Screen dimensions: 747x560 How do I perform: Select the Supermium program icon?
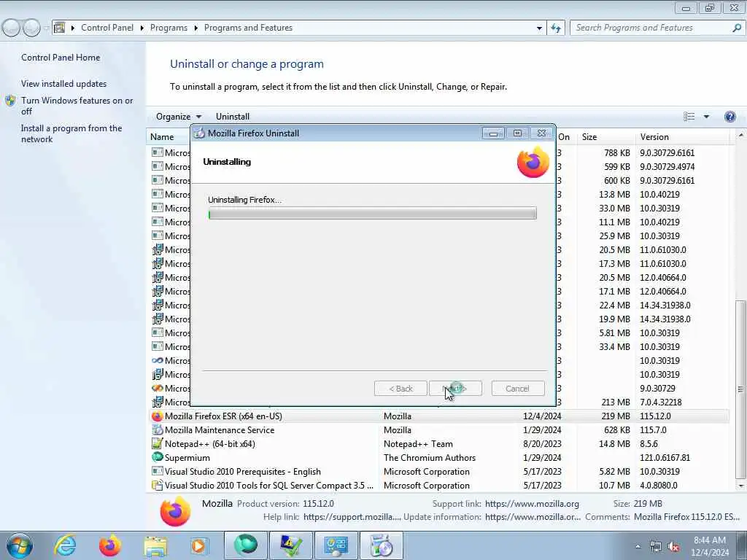pos(158,458)
